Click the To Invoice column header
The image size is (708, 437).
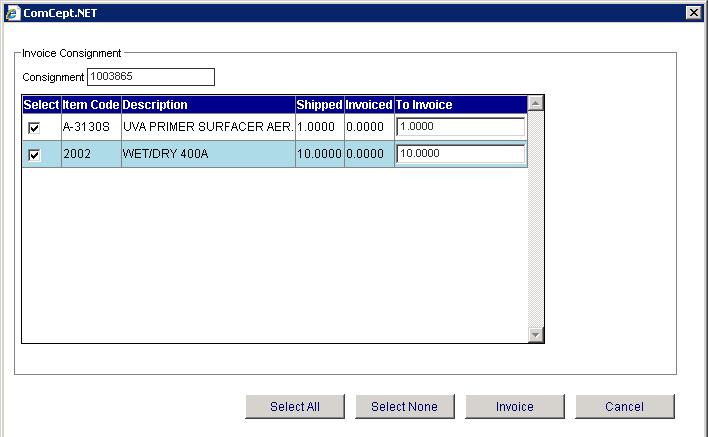coord(425,105)
